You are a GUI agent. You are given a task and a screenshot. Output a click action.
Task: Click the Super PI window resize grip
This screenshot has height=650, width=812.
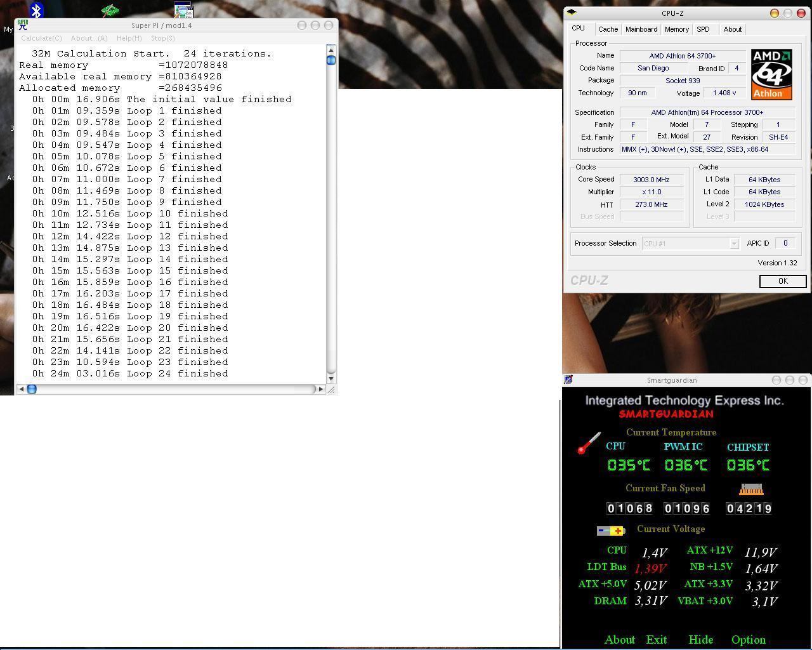331,389
